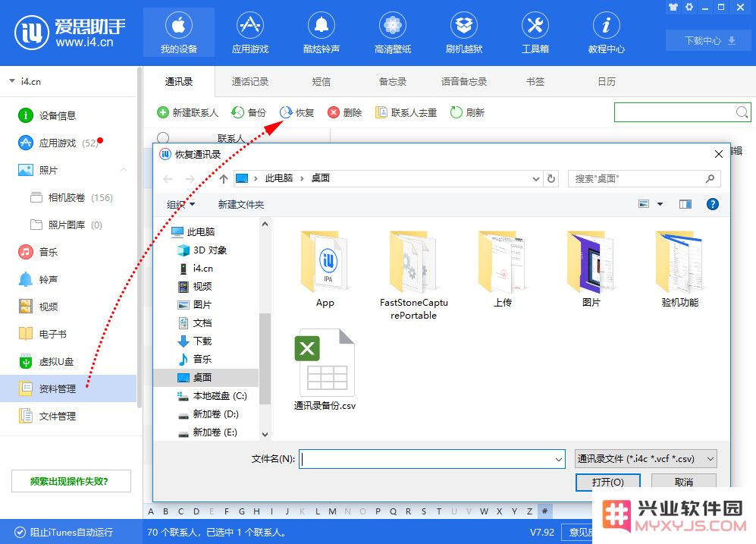Collapse the i4.cn device expander triangle

(x=12, y=81)
